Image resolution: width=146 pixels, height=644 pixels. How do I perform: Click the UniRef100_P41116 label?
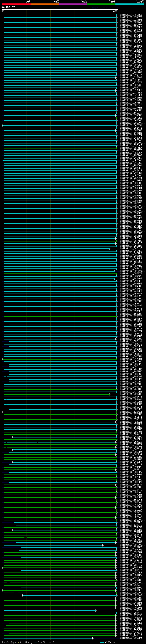coord(131,80)
